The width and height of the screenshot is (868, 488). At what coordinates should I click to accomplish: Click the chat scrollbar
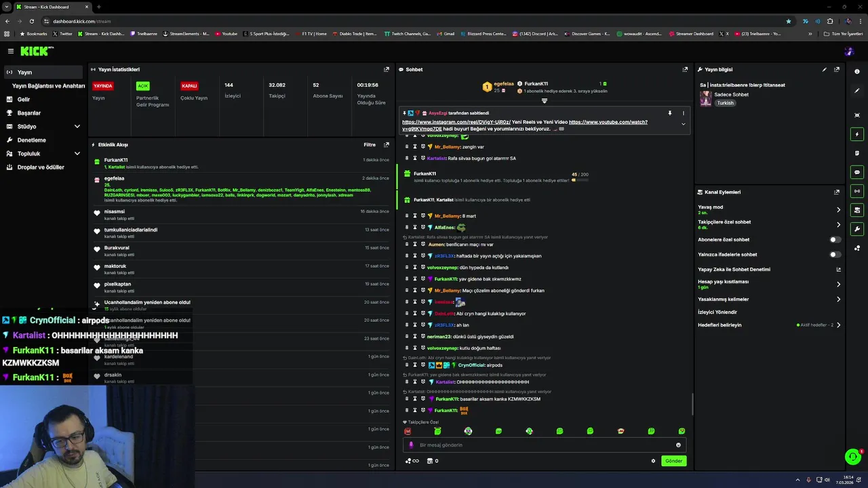[692, 405]
